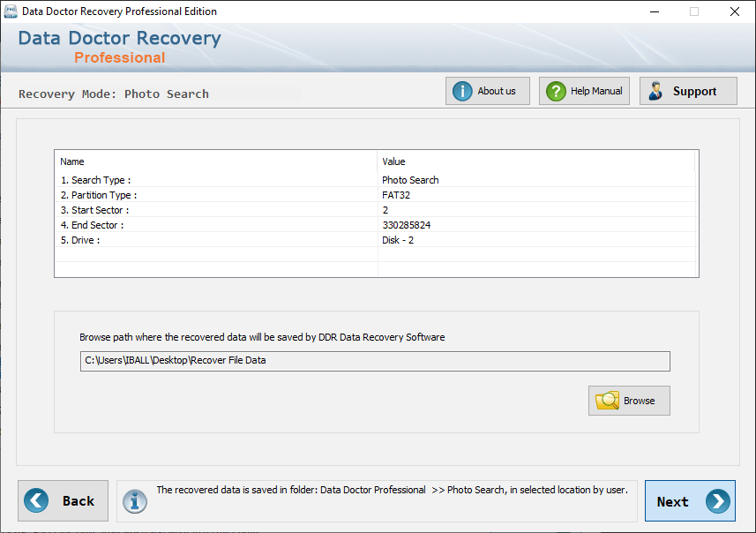
Task: Click the recovery save path field
Action: [375, 361]
